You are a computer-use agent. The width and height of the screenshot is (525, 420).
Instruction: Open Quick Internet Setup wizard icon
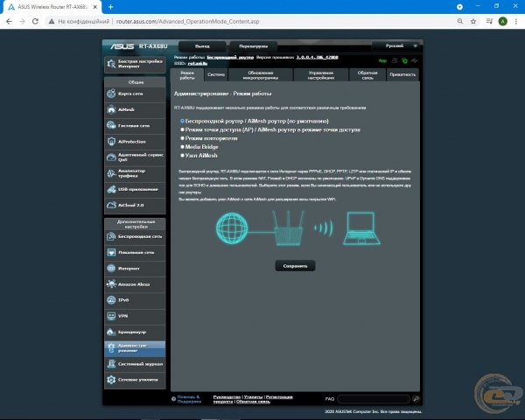111,64
